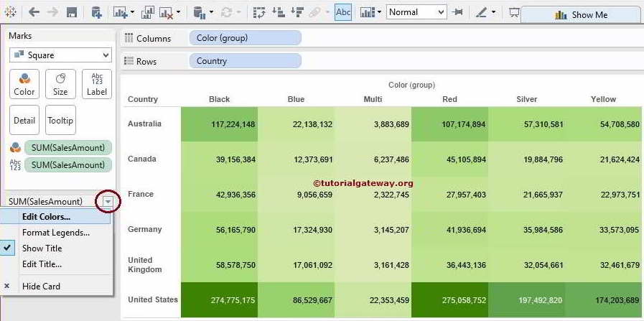
Task: Click the Sort ascending toolbar icon
Action: [x=278, y=12]
